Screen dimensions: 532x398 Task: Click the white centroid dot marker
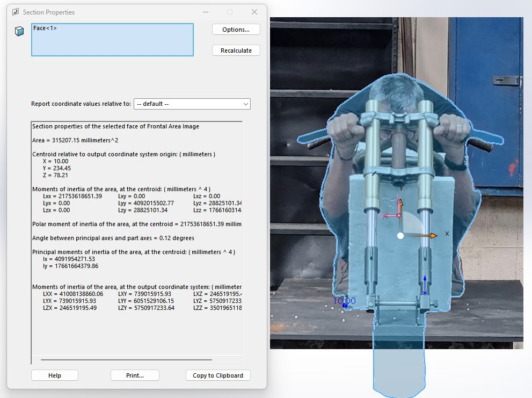tap(400, 236)
